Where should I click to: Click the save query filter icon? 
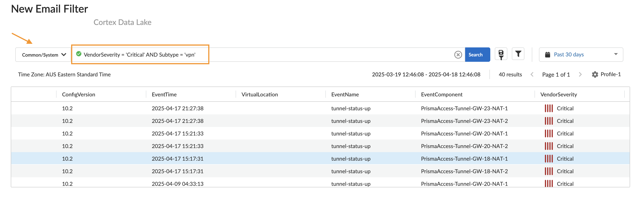[501, 54]
